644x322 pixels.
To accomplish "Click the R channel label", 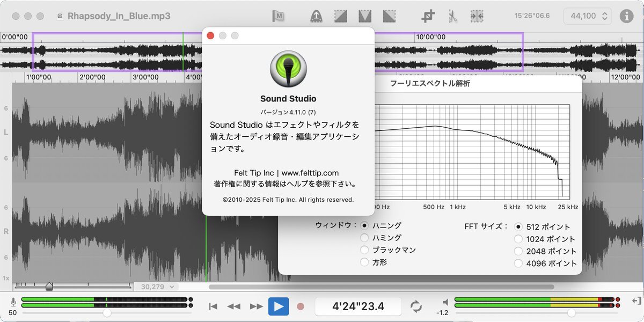I will 6,231.
